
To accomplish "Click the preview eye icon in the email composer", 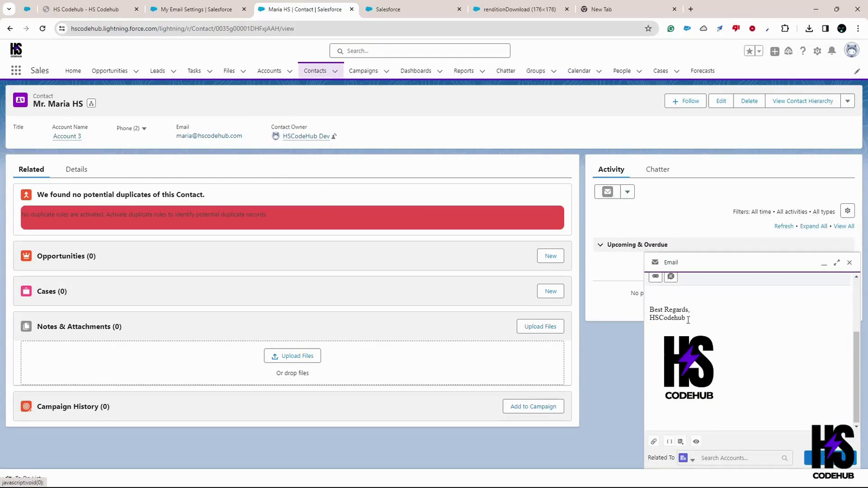I will [696, 441].
